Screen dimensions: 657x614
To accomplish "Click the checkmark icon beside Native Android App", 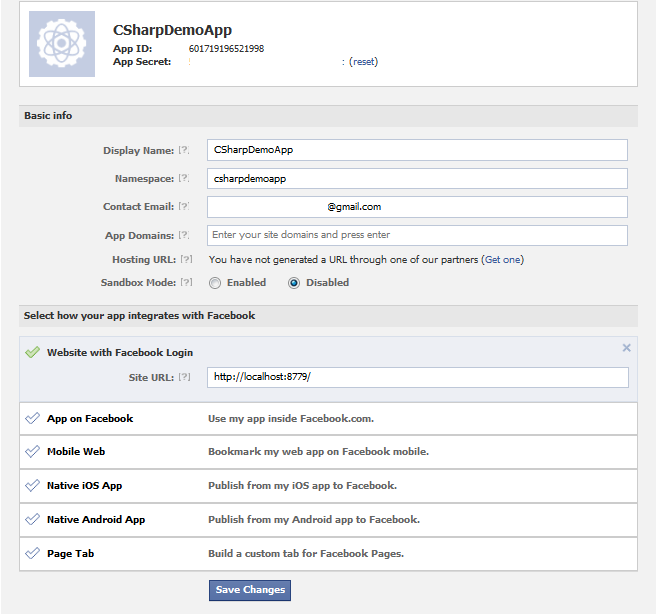I will pos(32,519).
